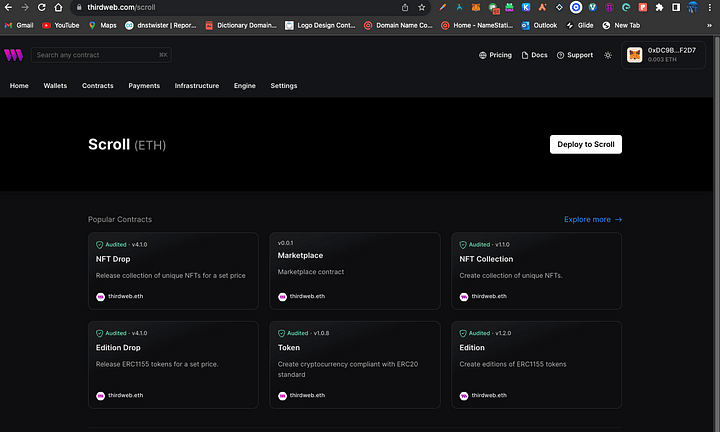Switch to the Infrastructure tab

(196, 86)
